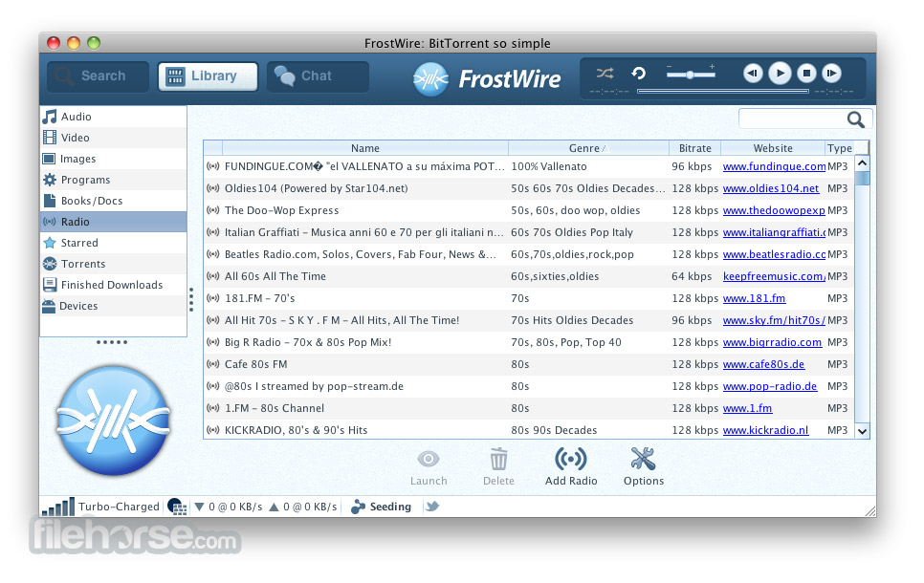Open the www.sky.fm/hit70s link
Image resolution: width=924 pixels, height=583 pixels.
click(774, 320)
